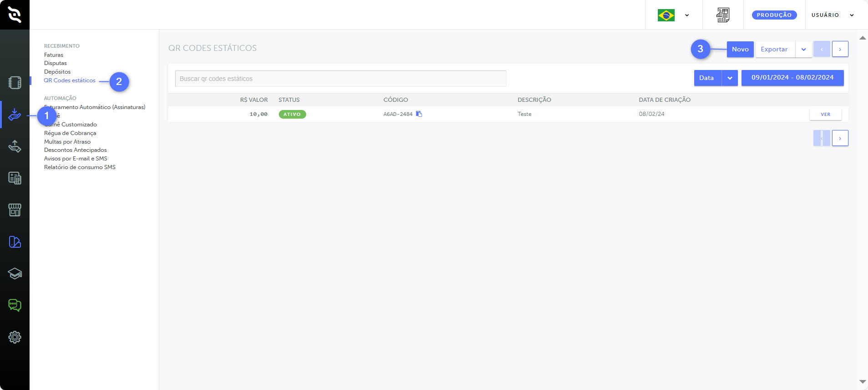Open the blue palette/design sidebar icon
Viewport: 868px width, 390px height.
tap(15, 242)
